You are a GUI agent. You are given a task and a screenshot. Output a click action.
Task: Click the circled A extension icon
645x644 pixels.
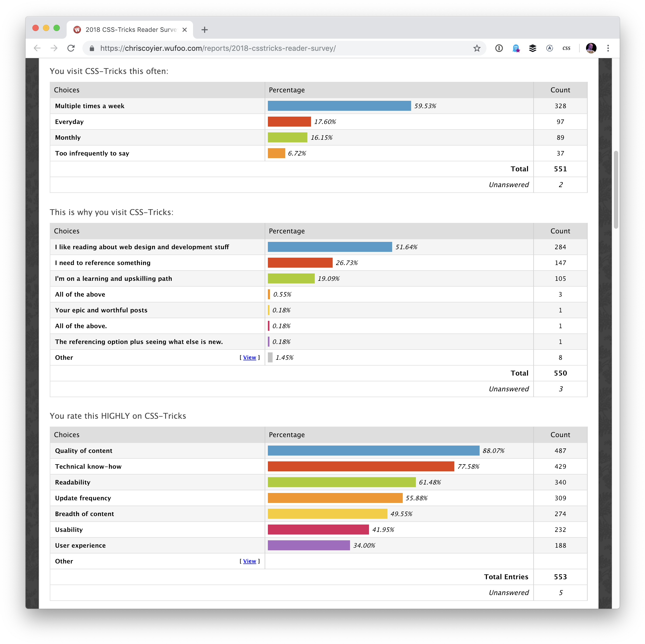[x=550, y=48]
